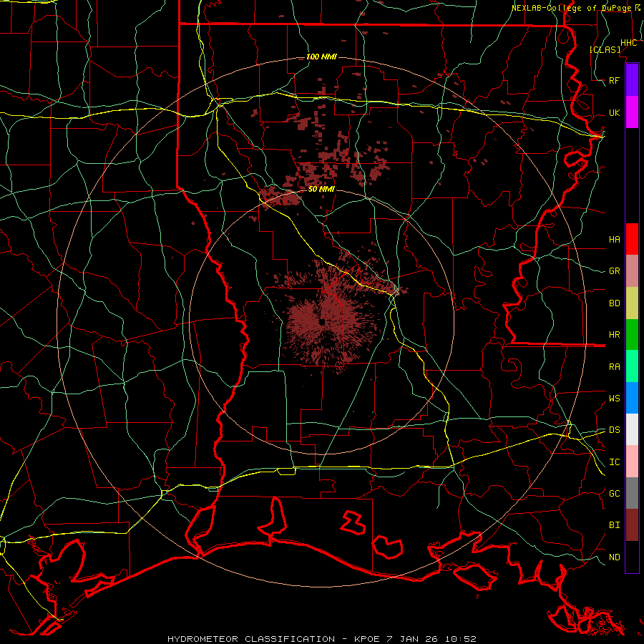Select the BD yellow legend swatch

632,303
